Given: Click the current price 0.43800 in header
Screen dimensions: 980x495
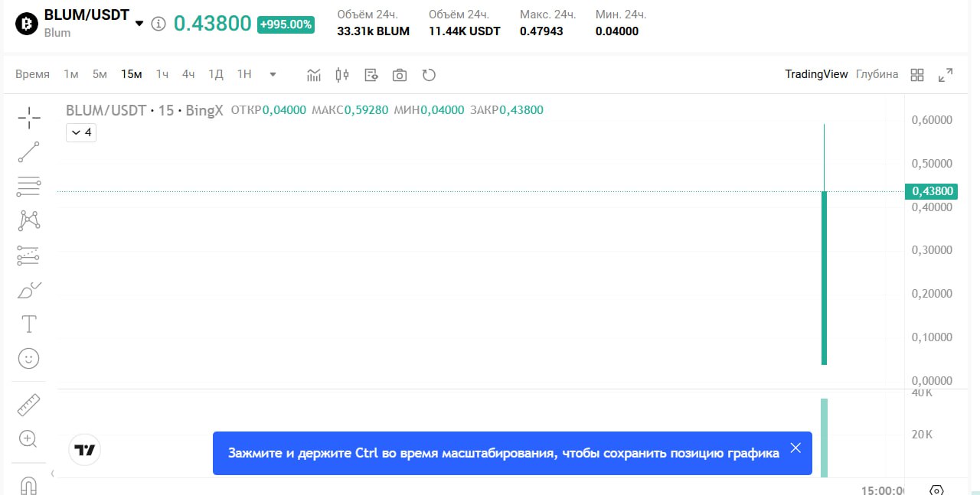Looking at the screenshot, I should pyautogui.click(x=212, y=24).
